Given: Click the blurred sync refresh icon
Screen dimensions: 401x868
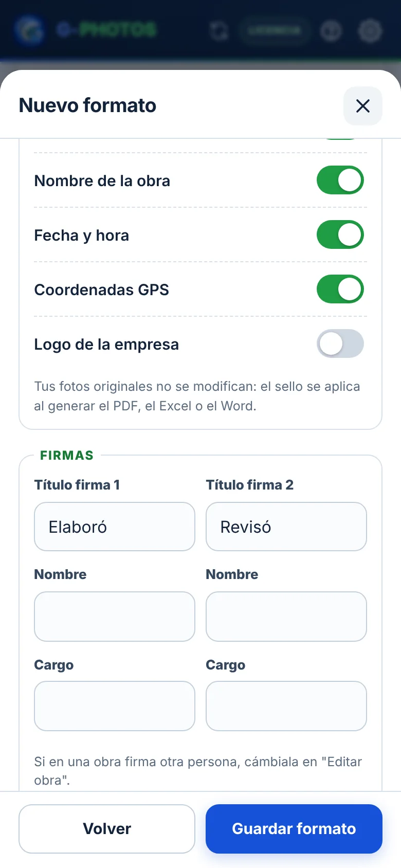Looking at the screenshot, I should (x=220, y=31).
